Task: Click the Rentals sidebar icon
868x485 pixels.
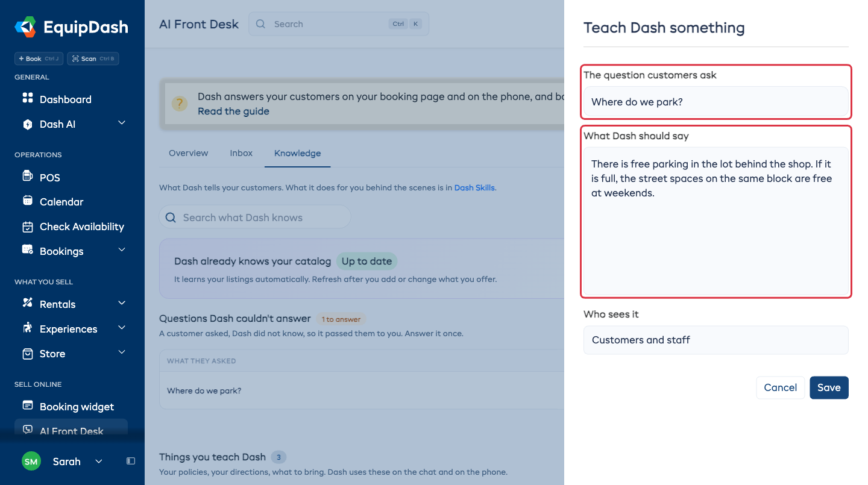Action: (x=27, y=303)
